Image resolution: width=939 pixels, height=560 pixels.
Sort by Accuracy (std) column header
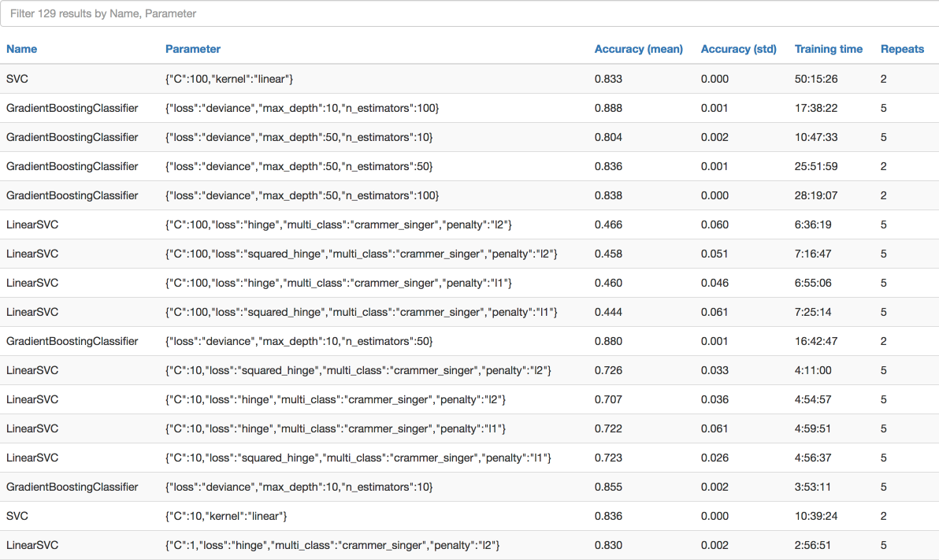click(x=738, y=49)
